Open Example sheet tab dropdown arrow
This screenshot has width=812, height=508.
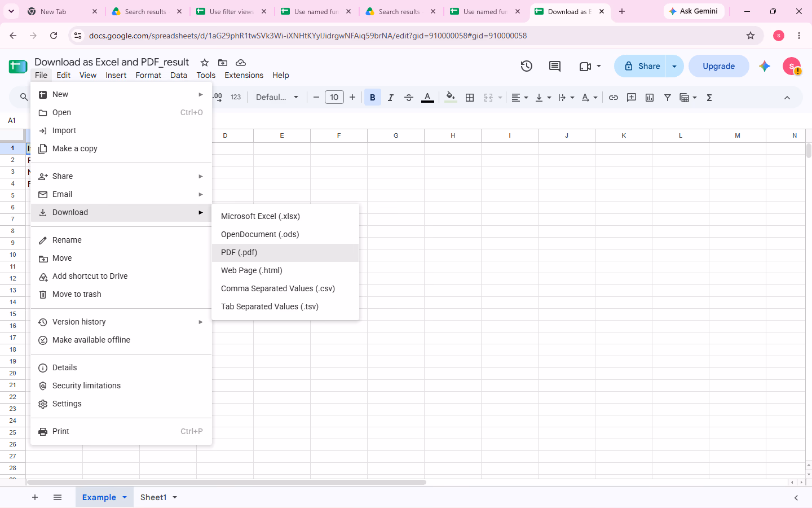[x=125, y=497]
